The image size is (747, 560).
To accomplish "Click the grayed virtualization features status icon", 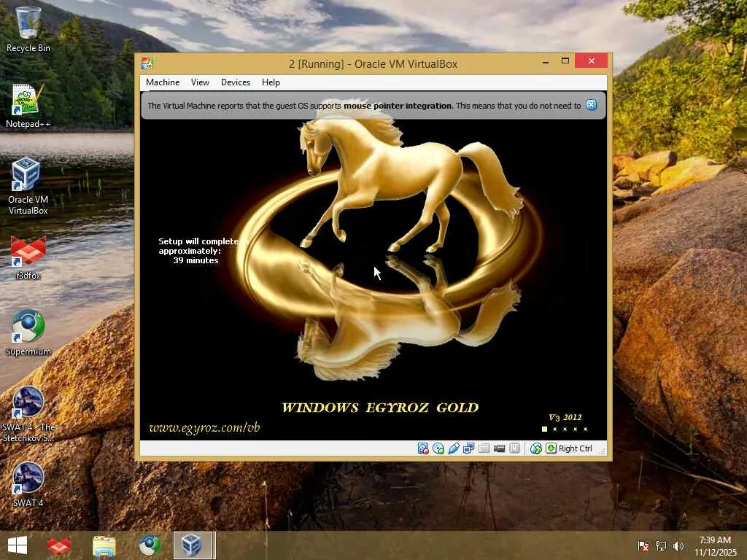I will [514, 448].
